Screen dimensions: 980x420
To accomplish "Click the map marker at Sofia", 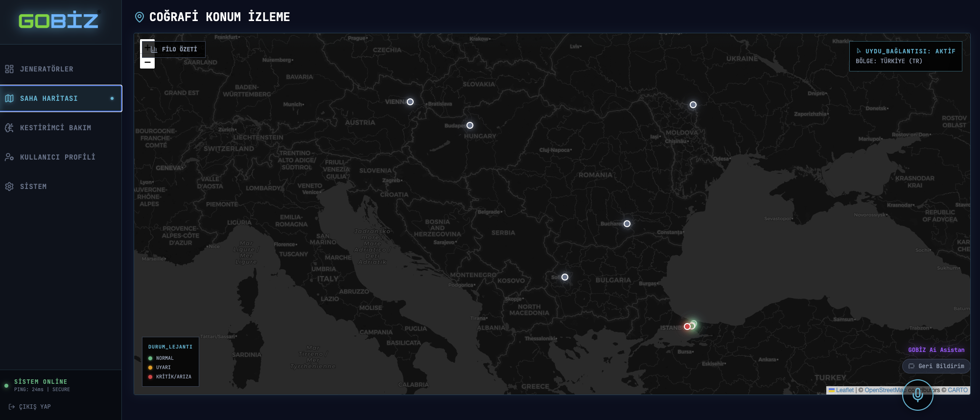I will (x=565, y=277).
